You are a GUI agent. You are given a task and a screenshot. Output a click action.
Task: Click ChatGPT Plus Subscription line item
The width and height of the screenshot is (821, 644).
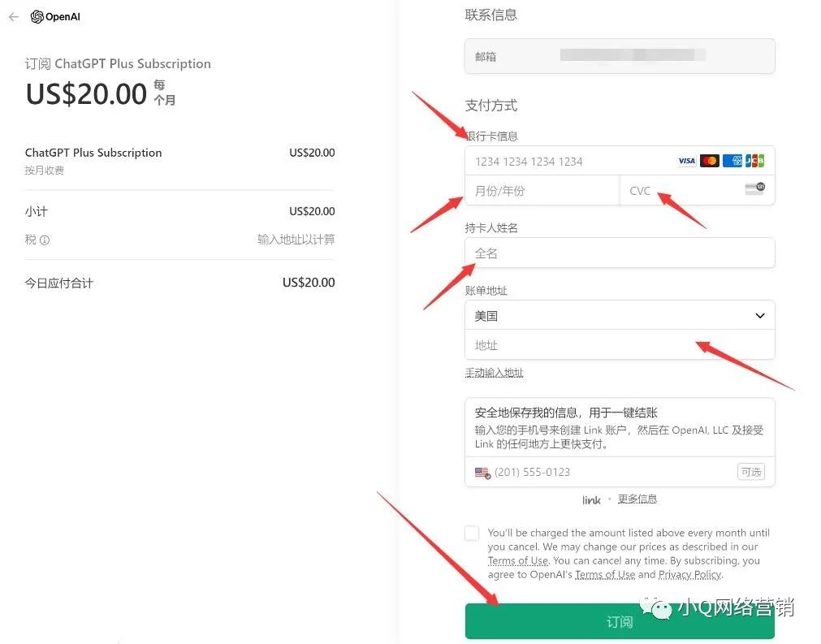click(x=93, y=153)
